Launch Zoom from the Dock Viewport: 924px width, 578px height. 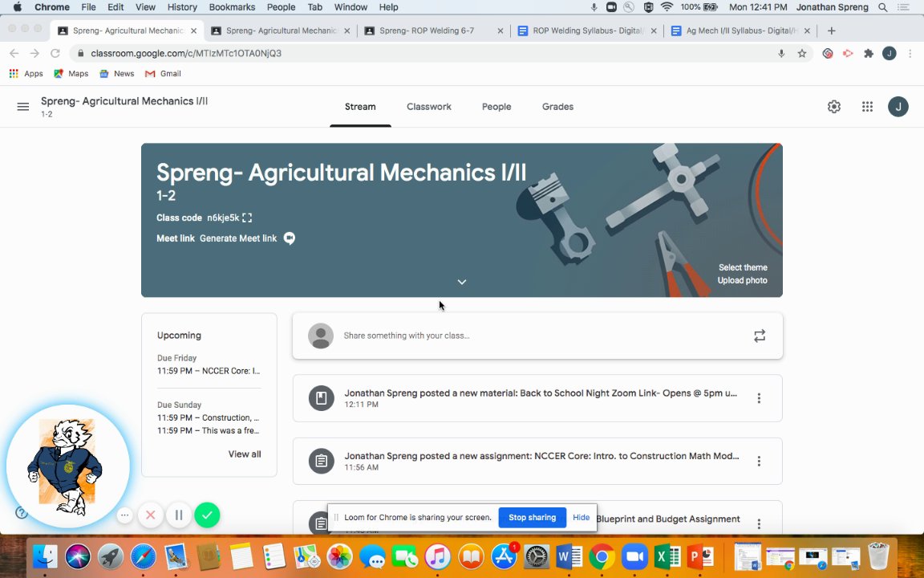pos(634,557)
